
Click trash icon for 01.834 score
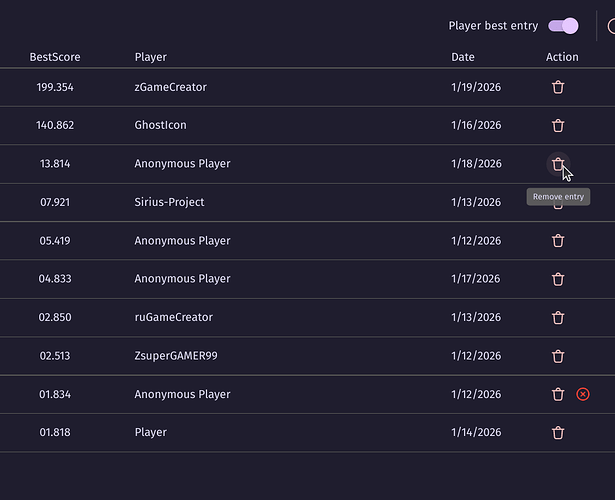(x=558, y=394)
